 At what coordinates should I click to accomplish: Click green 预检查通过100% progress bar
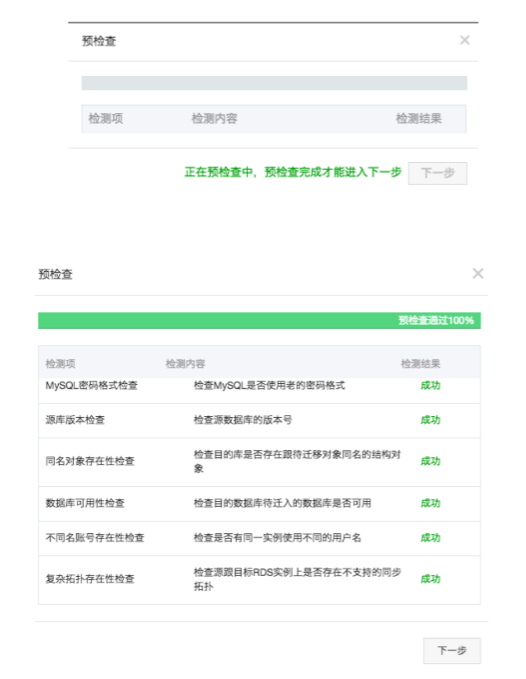coord(259,320)
